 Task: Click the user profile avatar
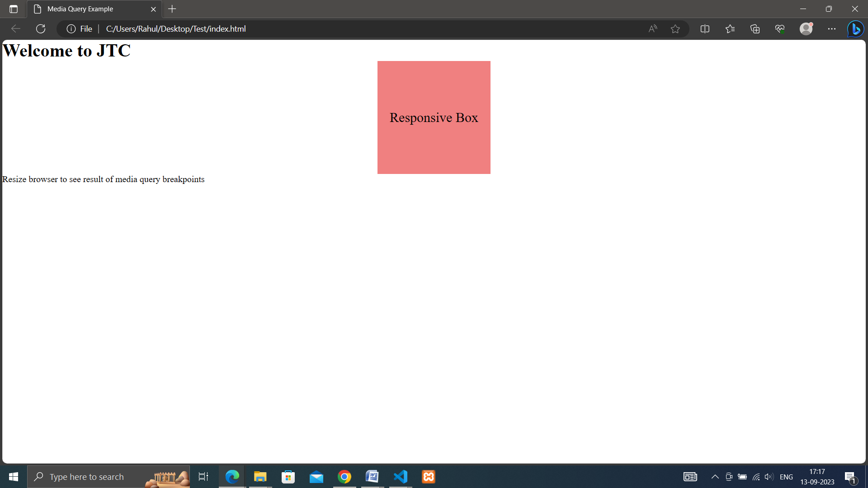[x=806, y=29]
